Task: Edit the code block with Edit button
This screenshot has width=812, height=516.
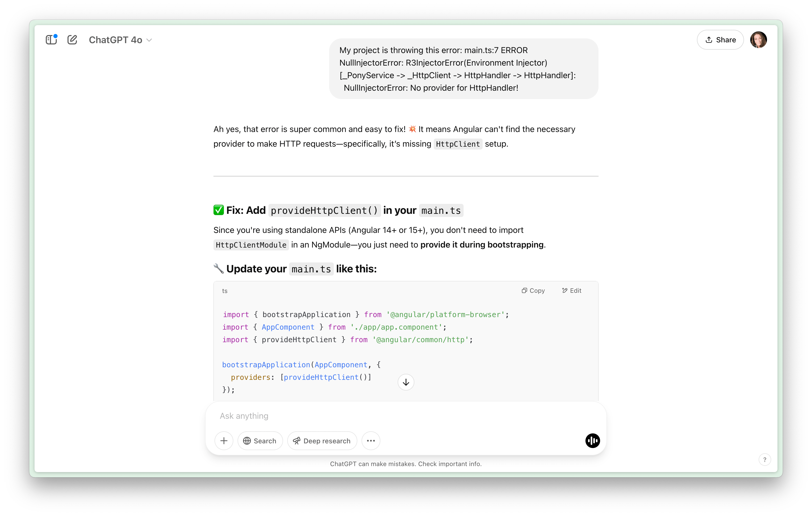Action: point(572,290)
